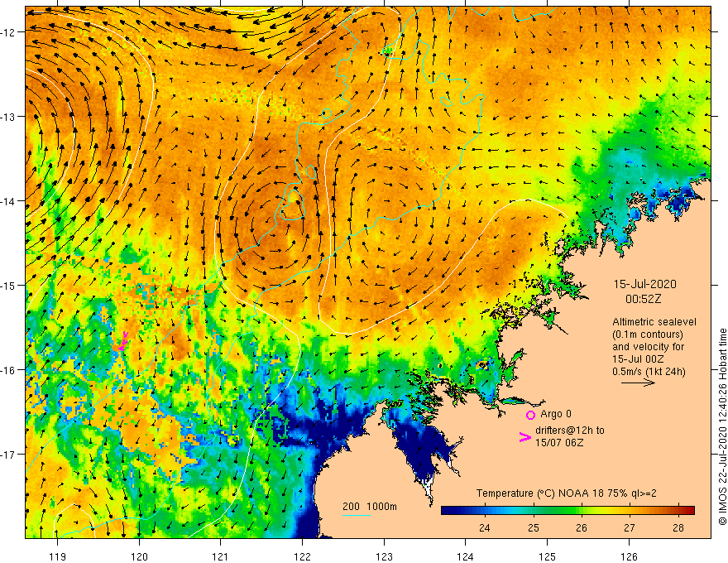Click the '0.5m/s (1kt 24h)' label

(649, 372)
